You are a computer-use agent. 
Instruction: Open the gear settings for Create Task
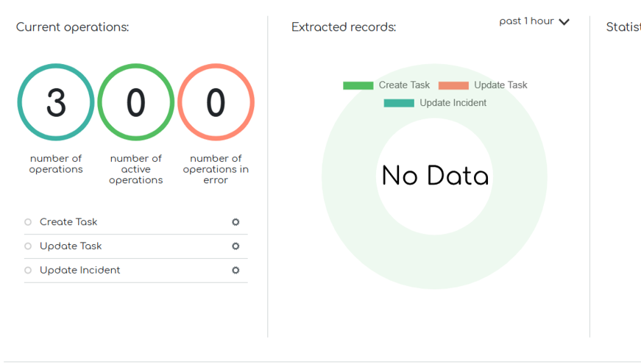pyautogui.click(x=235, y=222)
